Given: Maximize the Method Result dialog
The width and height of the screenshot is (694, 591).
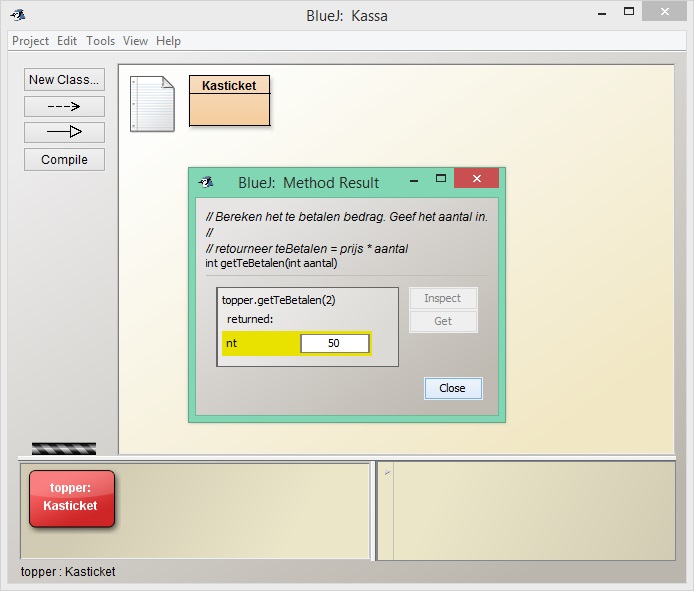Looking at the screenshot, I should (440, 178).
